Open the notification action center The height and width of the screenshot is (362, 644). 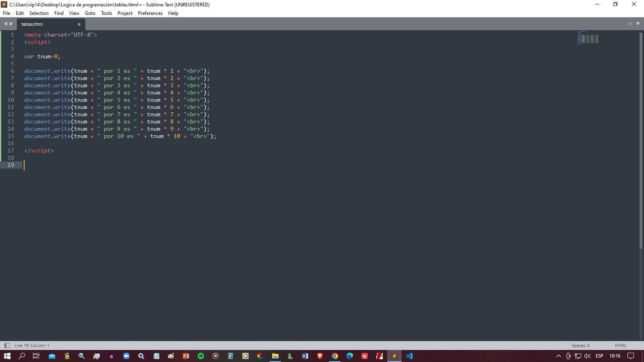pyautogui.click(x=631, y=356)
